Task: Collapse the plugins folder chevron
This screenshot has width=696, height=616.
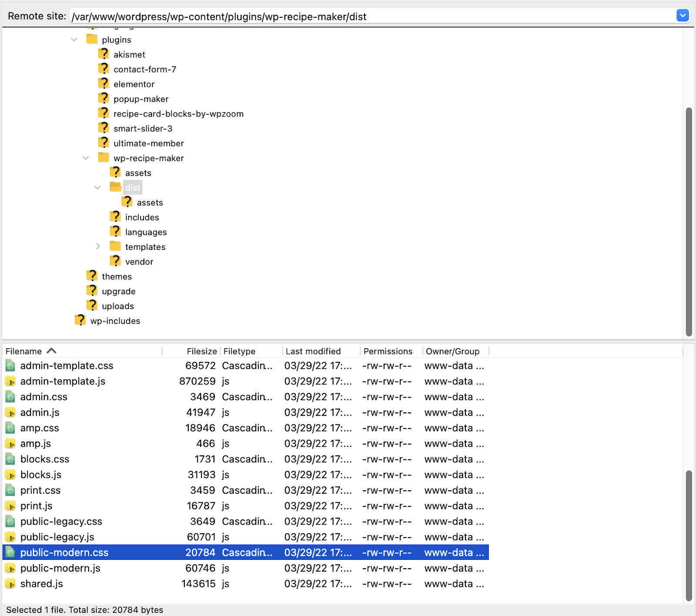Action: coord(74,40)
